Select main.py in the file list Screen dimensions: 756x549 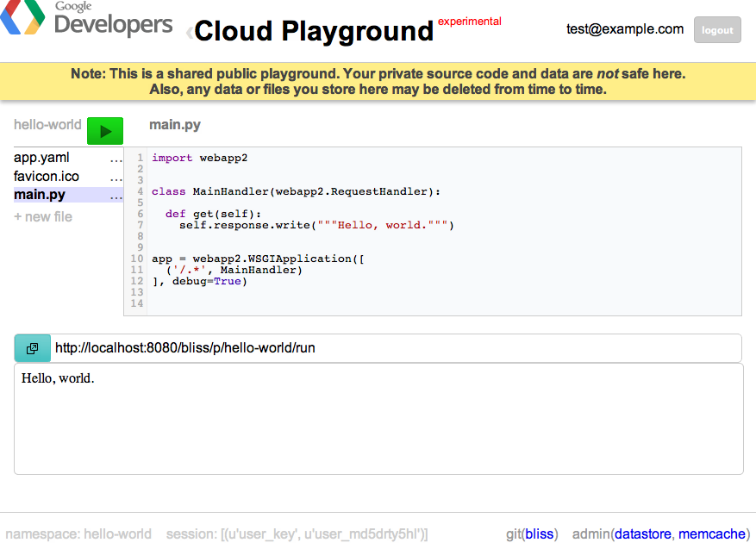[x=39, y=194]
